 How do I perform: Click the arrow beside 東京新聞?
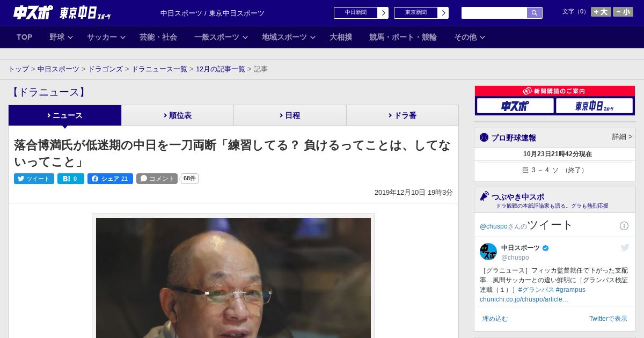443,13
